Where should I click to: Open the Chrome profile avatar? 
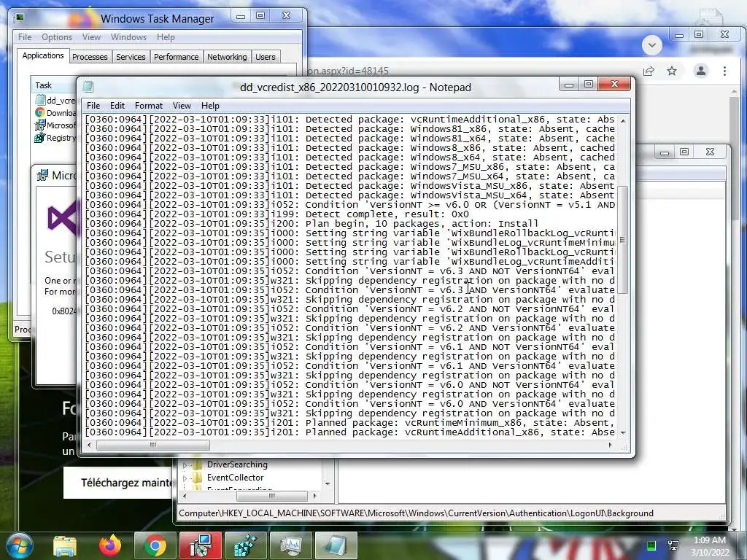[701, 71]
